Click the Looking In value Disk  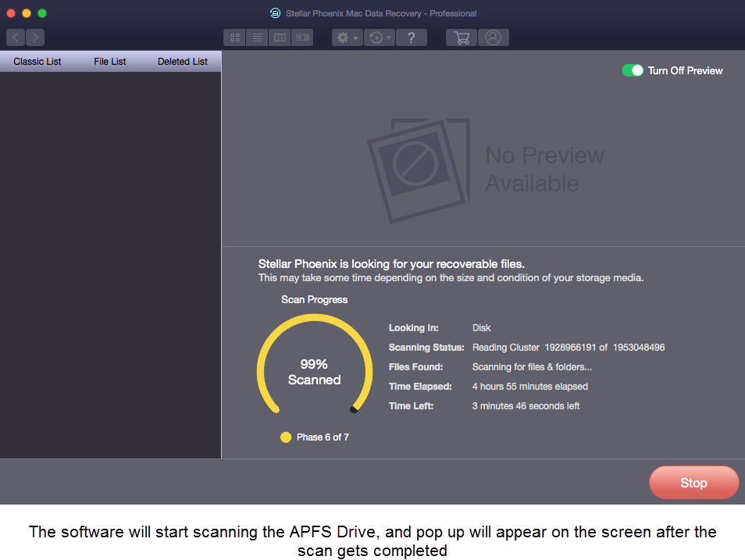pyautogui.click(x=481, y=328)
